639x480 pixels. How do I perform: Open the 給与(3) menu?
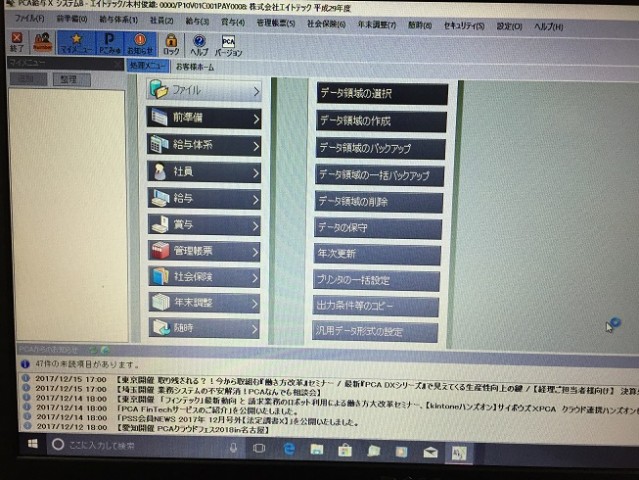tap(197, 21)
